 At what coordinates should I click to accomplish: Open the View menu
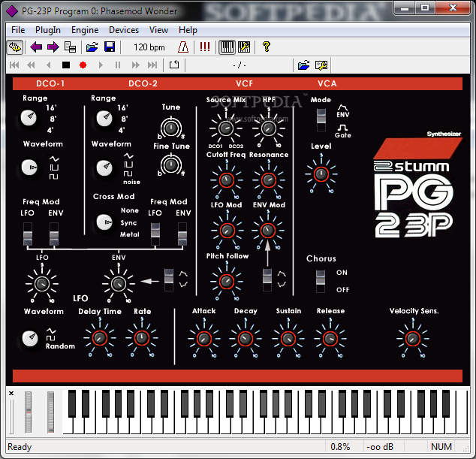[158, 30]
